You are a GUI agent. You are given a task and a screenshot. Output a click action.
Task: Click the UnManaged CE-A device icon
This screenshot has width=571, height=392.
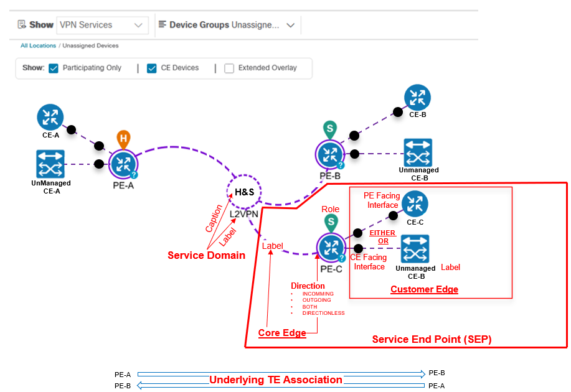tap(50, 164)
